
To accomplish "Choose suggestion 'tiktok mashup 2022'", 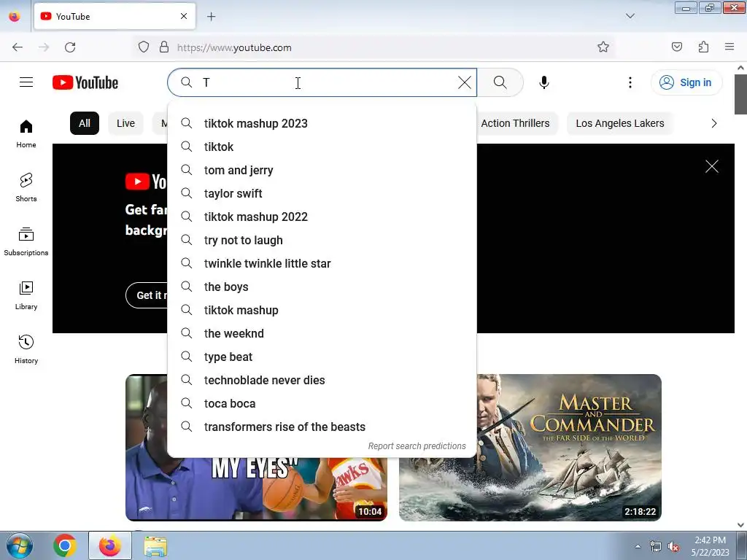I will click(322, 217).
